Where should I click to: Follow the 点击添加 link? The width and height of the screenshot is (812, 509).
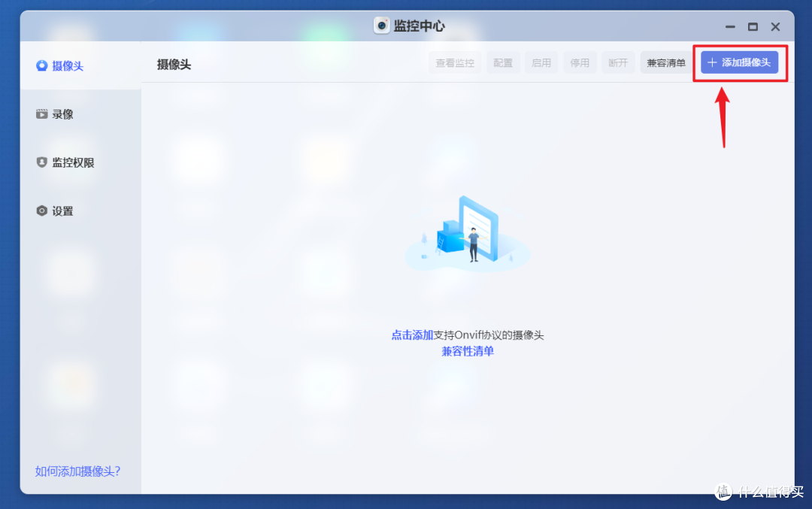(x=412, y=335)
